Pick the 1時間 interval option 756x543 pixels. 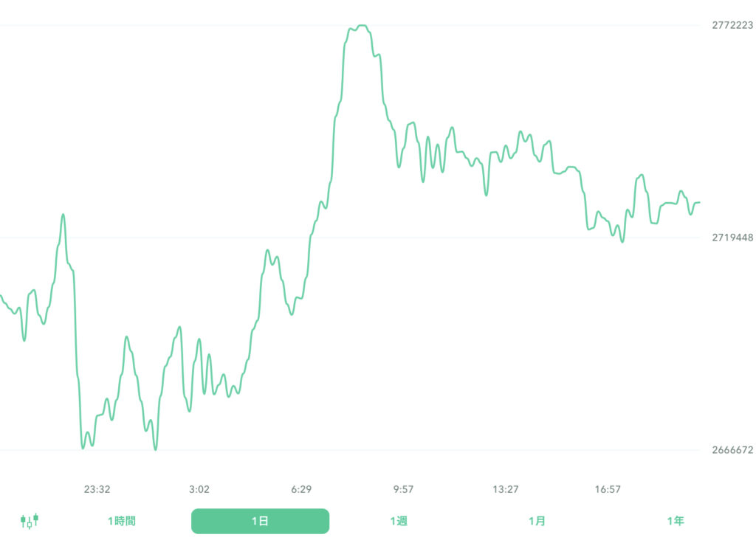tap(120, 521)
